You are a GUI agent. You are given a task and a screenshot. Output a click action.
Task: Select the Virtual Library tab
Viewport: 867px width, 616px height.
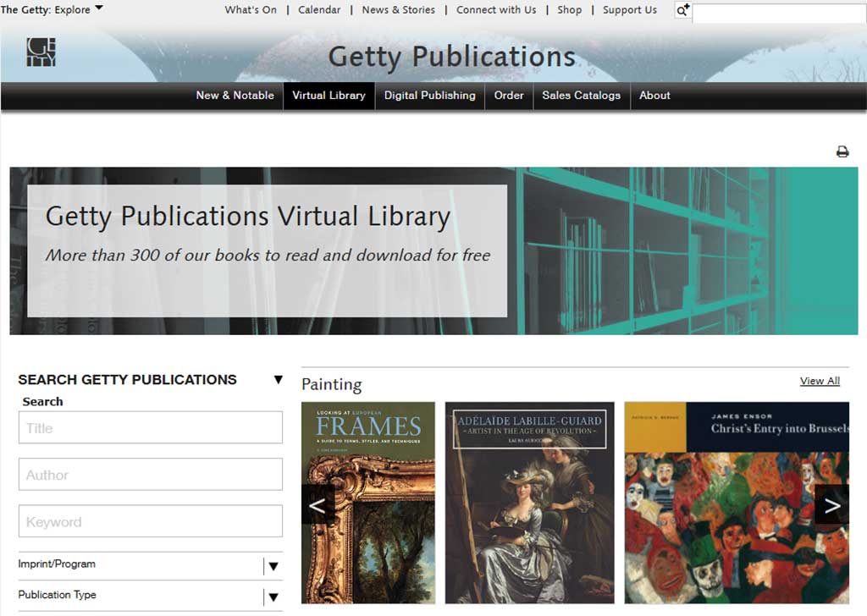(x=329, y=96)
